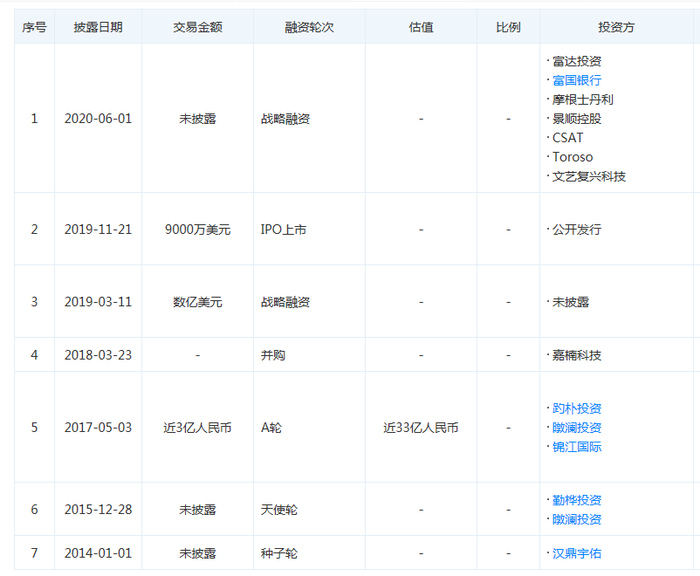Open 暾澜投资 link in the A轮 row
This screenshot has height=576, width=700.
pyautogui.click(x=576, y=428)
